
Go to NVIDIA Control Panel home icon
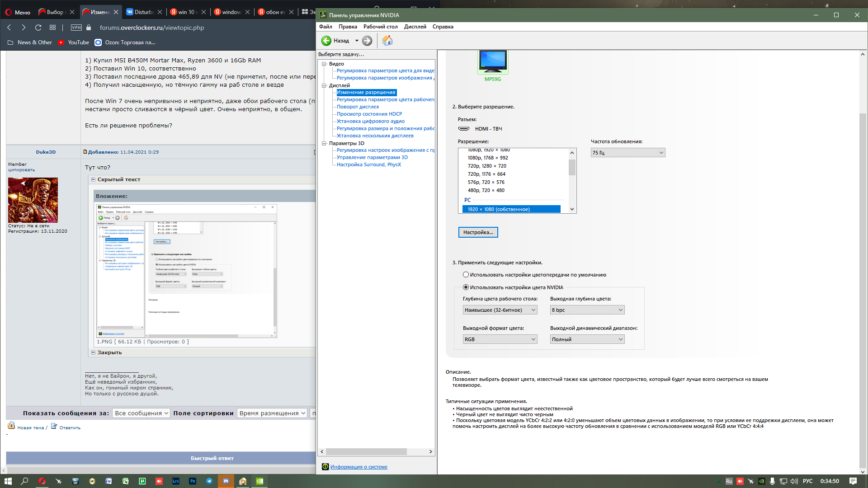click(387, 41)
